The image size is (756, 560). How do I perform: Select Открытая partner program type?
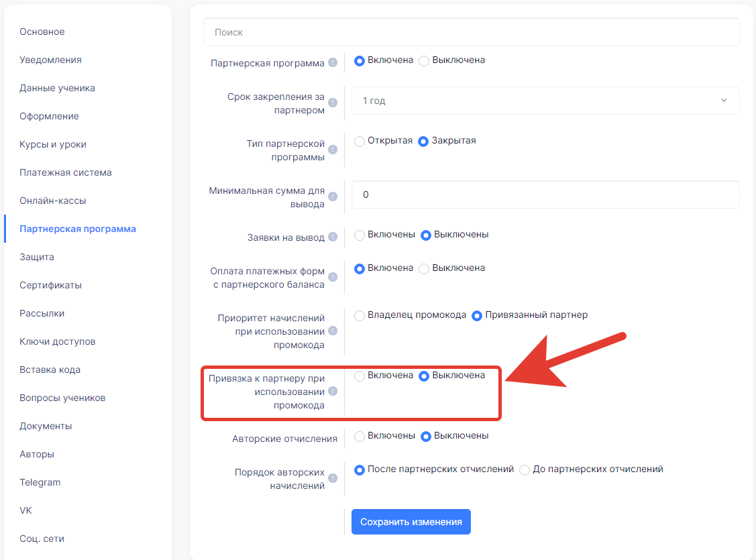(360, 142)
